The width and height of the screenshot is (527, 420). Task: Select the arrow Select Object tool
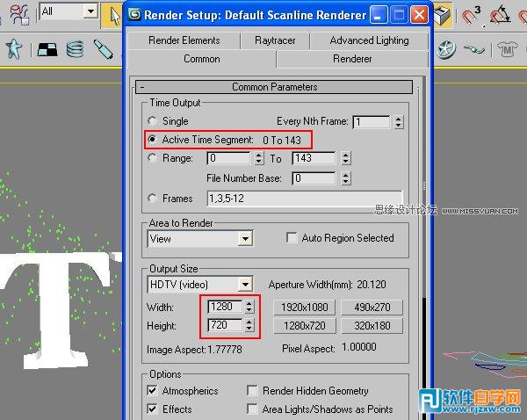(115, 13)
